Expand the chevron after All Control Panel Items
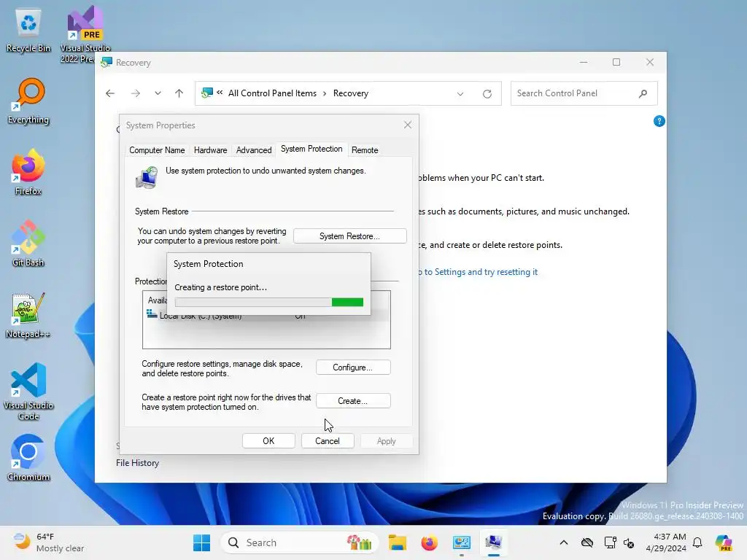The image size is (747, 560). tap(325, 93)
